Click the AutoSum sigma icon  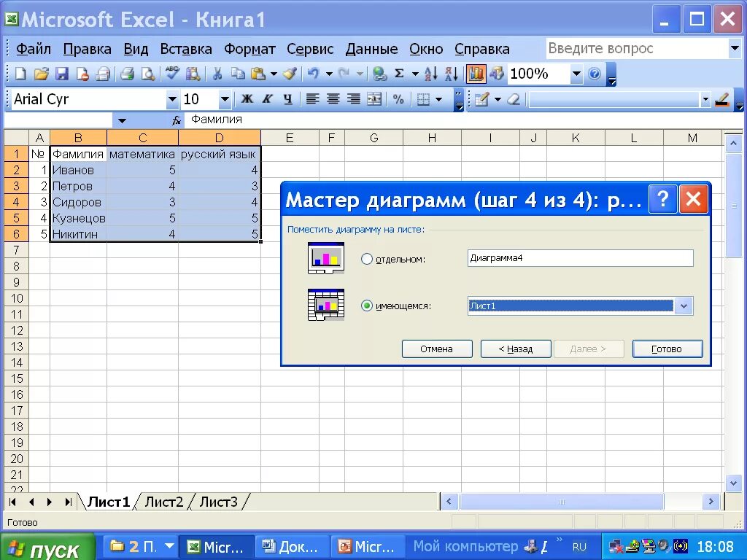coord(399,74)
